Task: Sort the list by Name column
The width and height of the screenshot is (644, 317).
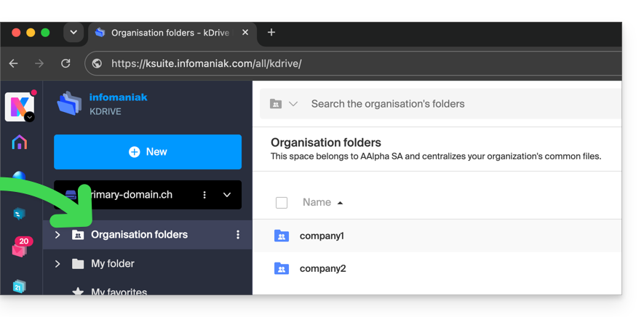Action: (x=322, y=202)
